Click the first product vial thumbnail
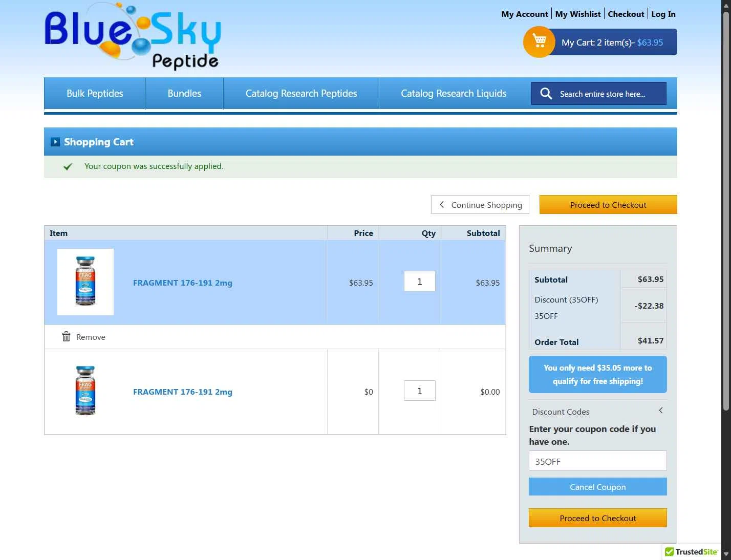The width and height of the screenshot is (731, 560). (85, 282)
